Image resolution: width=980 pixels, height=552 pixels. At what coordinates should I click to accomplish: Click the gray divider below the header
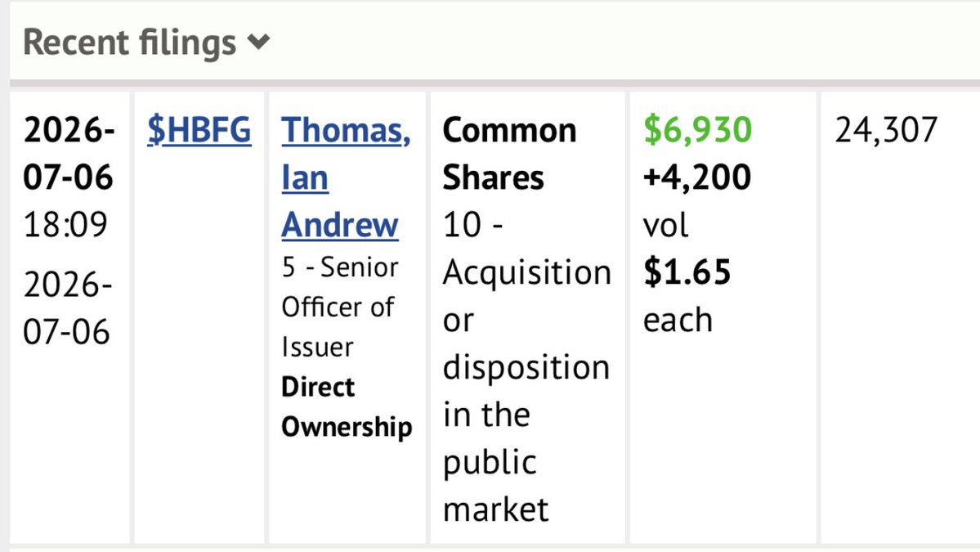point(495,83)
